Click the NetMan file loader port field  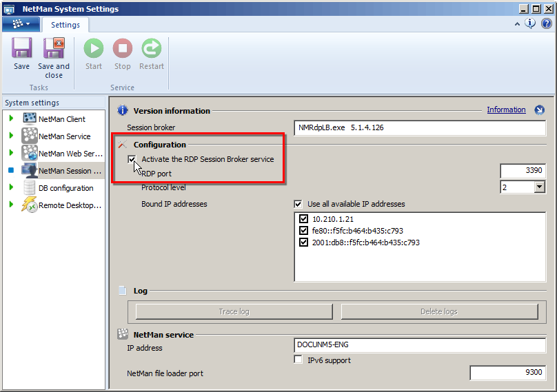[x=507, y=373]
